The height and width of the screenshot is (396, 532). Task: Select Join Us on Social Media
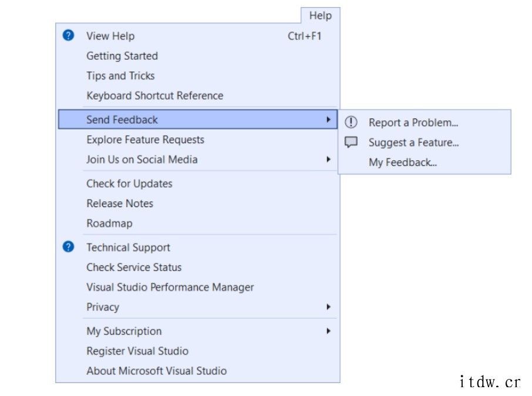(198, 160)
